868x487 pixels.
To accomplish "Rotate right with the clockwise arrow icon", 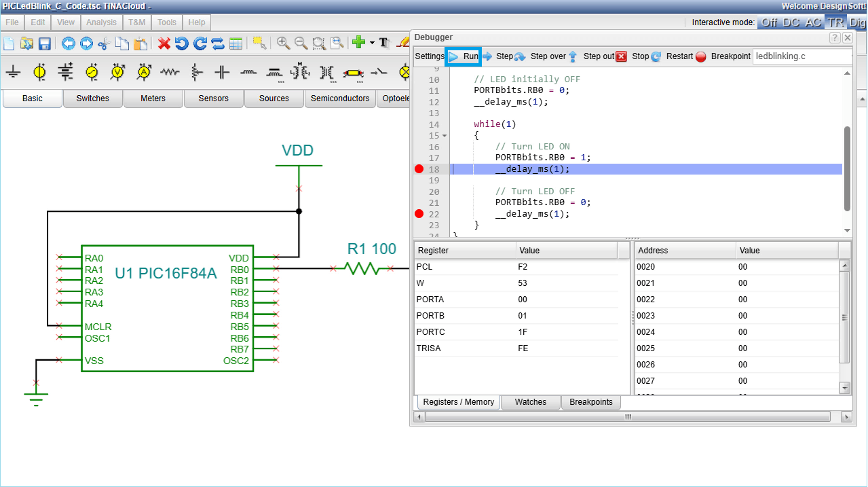I will click(x=200, y=43).
